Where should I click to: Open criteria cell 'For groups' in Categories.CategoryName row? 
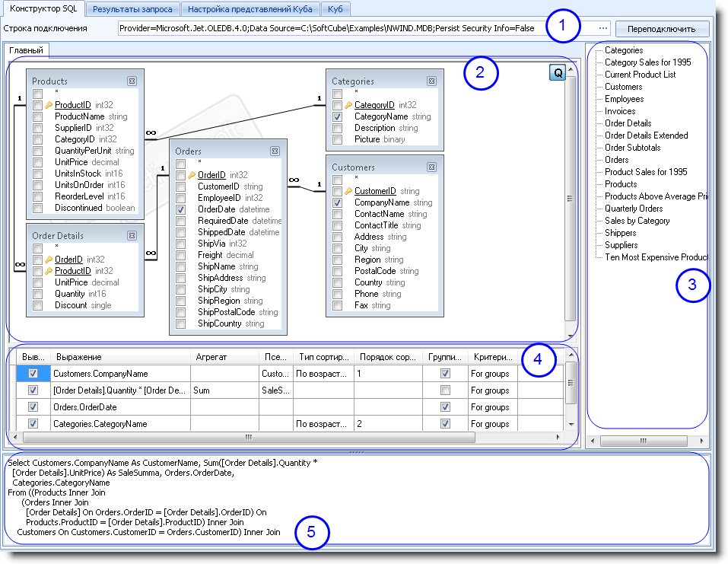pyautogui.click(x=491, y=424)
